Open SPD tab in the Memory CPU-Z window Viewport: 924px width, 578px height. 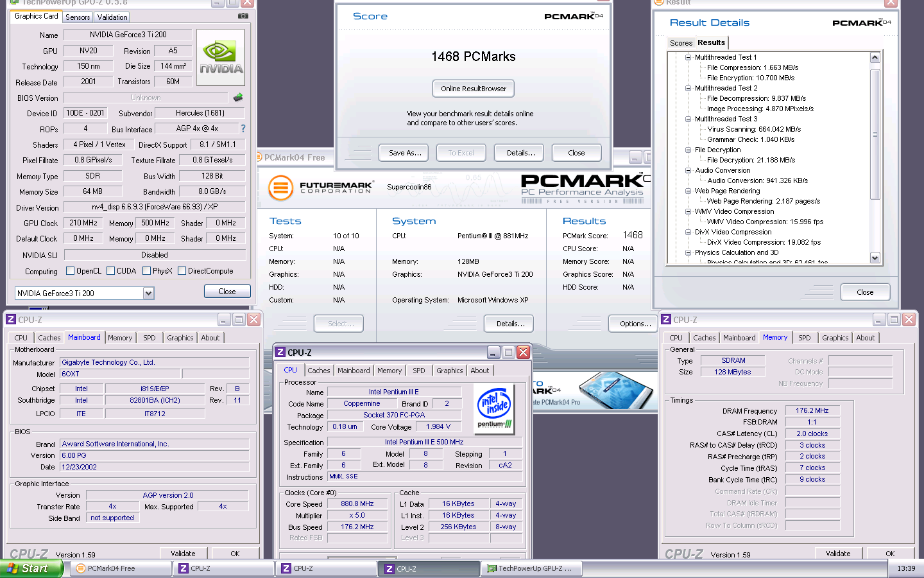[805, 338]
